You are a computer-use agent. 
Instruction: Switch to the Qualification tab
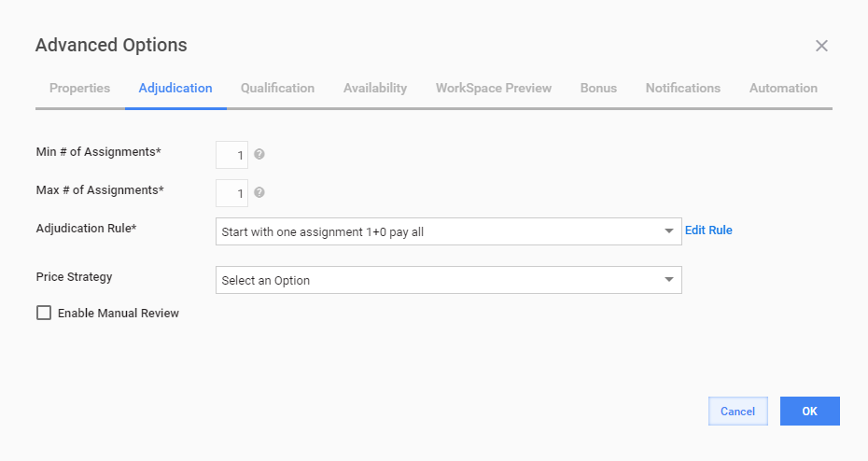pos(277,88)
